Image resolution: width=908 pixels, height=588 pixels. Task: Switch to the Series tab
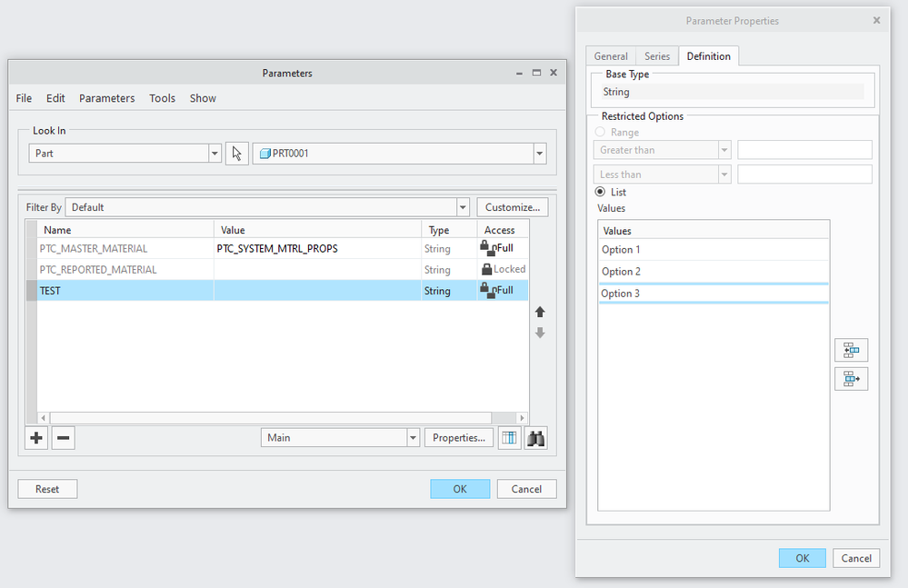click(657, 56)
